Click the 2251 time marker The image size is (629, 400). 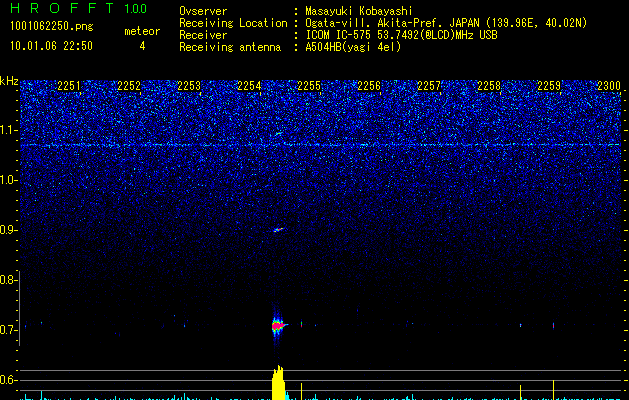tap(69, 86)
